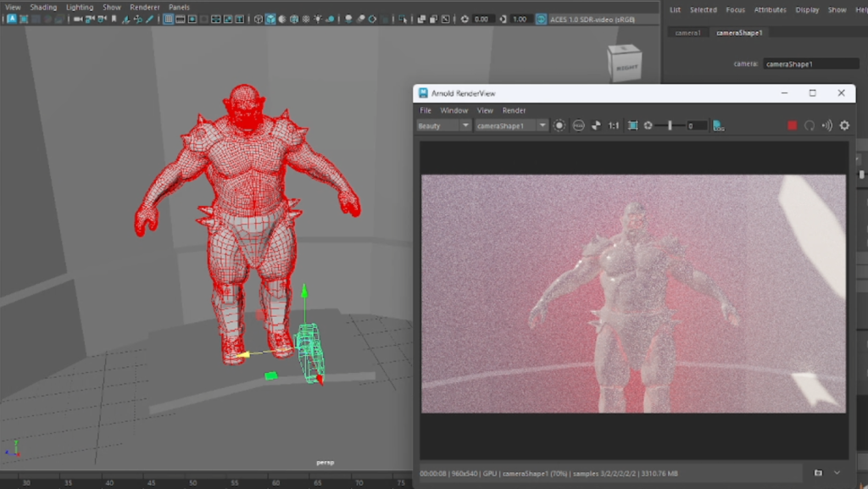
Task: Set render zoom to 1:1
Action: click(614, 125)
